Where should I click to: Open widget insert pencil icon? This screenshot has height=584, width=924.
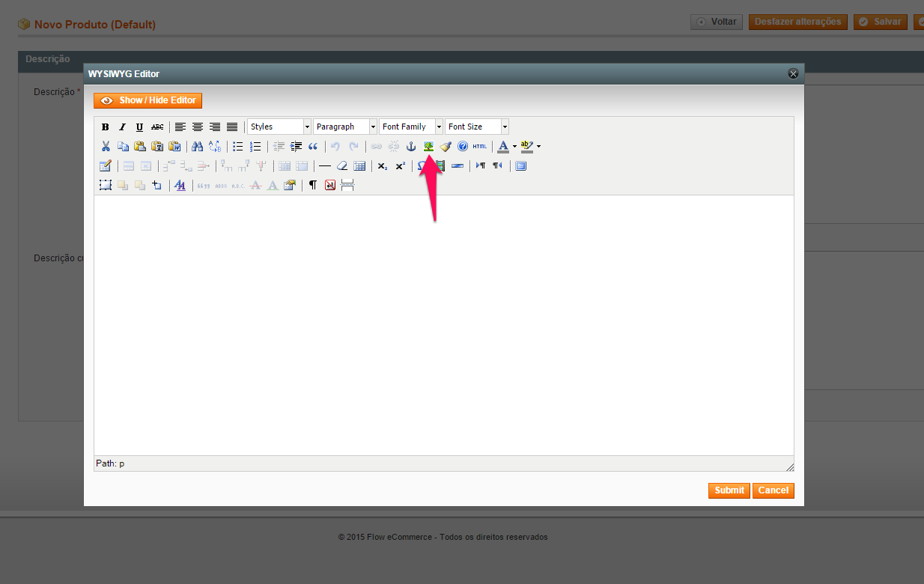coord(106,165)
